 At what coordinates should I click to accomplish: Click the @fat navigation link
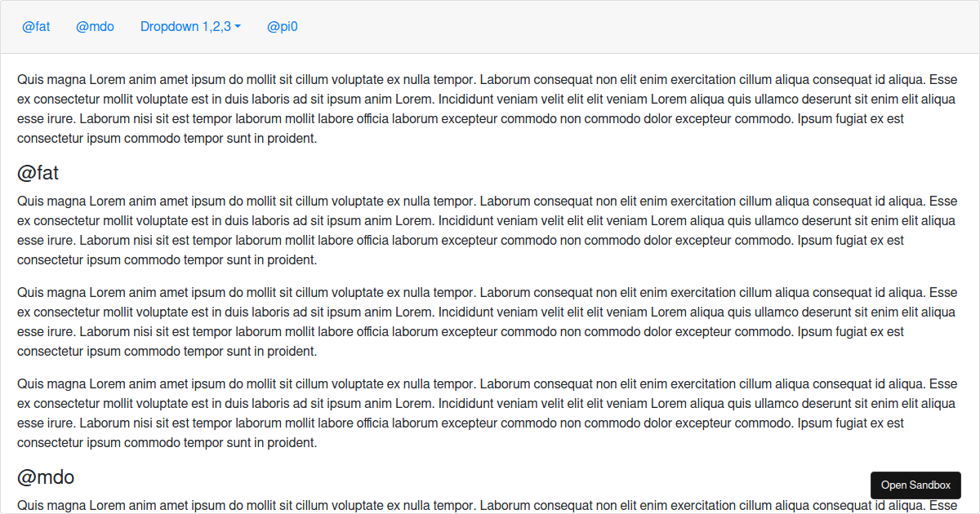tap(36, 26)
